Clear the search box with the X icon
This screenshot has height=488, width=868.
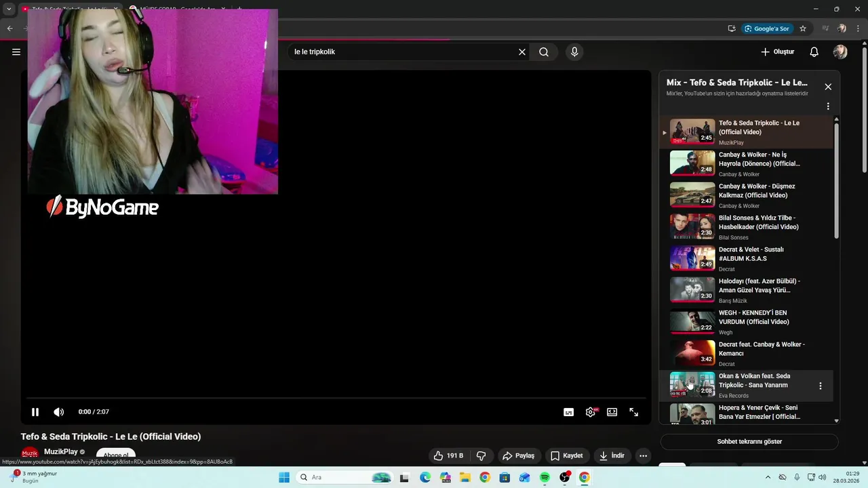pos(522,52)
